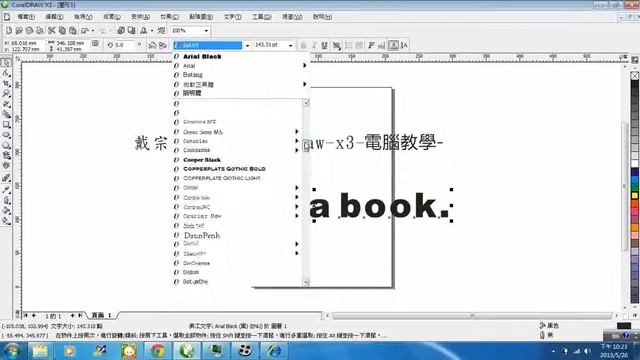This screenshot has height=360, width=640.
Task: Open the undo history dropdown arrow
Action: (93, 31)
